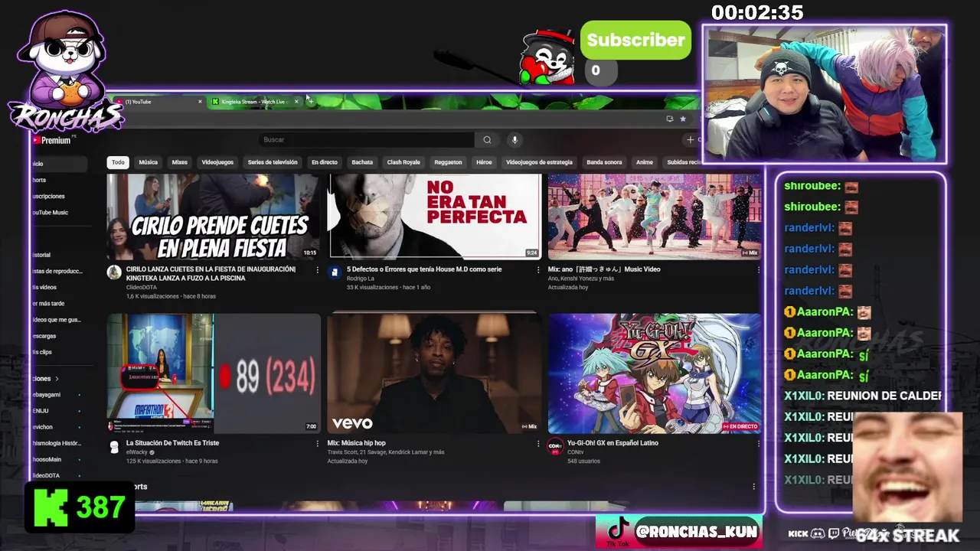Click the elWacky channel name link
Screen dimensions: 980x551
(137, 452)
